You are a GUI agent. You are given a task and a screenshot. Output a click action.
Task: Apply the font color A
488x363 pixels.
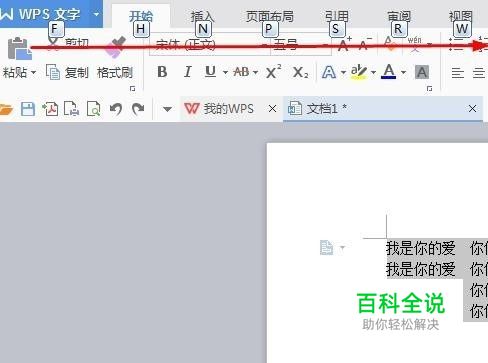pos(389,71)
